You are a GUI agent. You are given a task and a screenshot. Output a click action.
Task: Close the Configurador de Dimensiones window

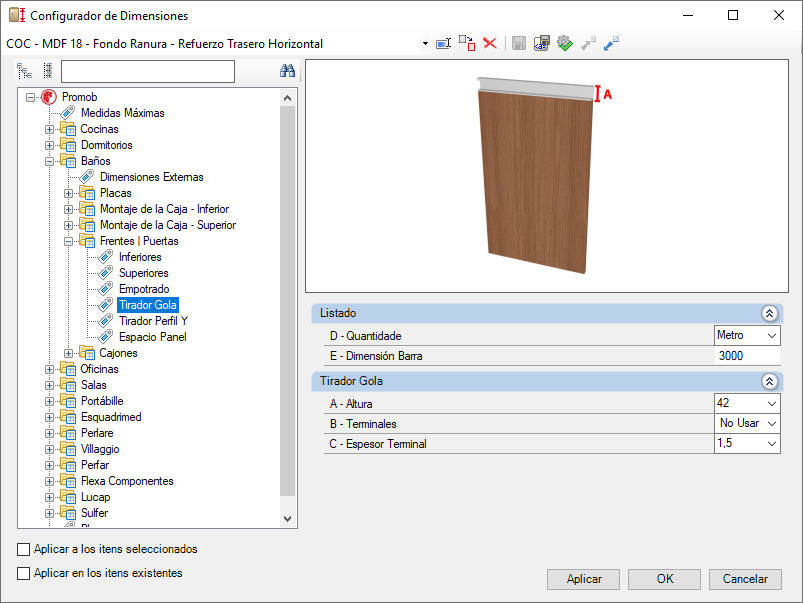point(779,15)
